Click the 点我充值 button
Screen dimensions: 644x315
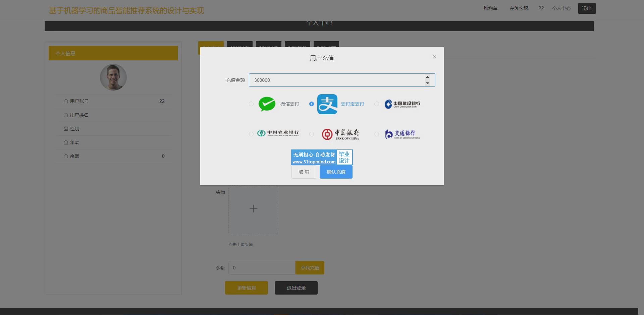pyautogui.click(x=310, y=268)
